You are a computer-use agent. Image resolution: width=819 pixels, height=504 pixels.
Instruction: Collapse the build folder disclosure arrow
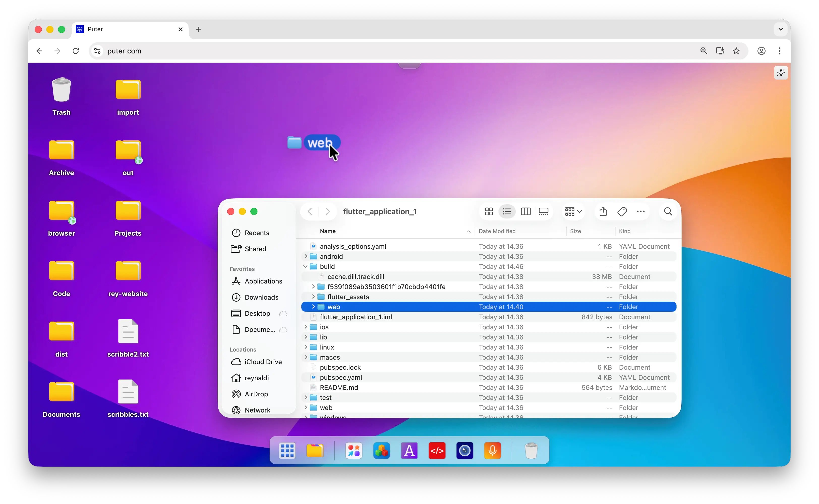(305, 266)
